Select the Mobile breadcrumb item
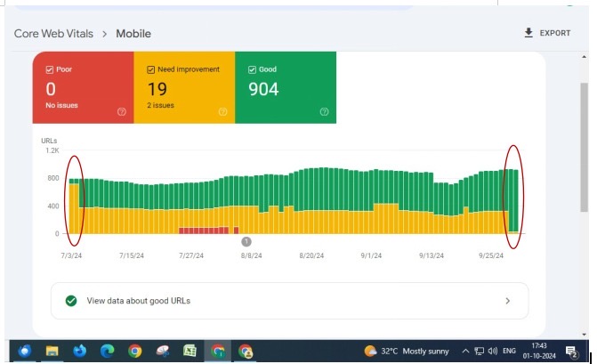597x364 pixels. coord(132,34)
